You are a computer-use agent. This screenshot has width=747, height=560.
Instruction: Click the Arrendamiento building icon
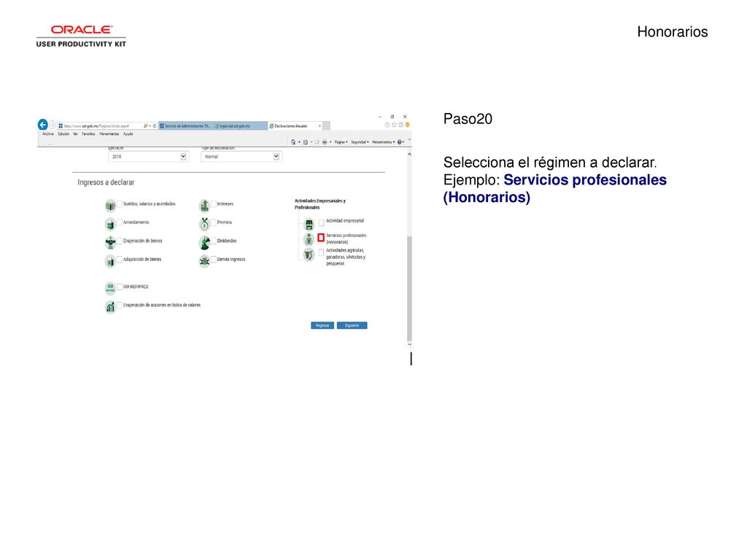pyautogui.click(x=111, y=224)
